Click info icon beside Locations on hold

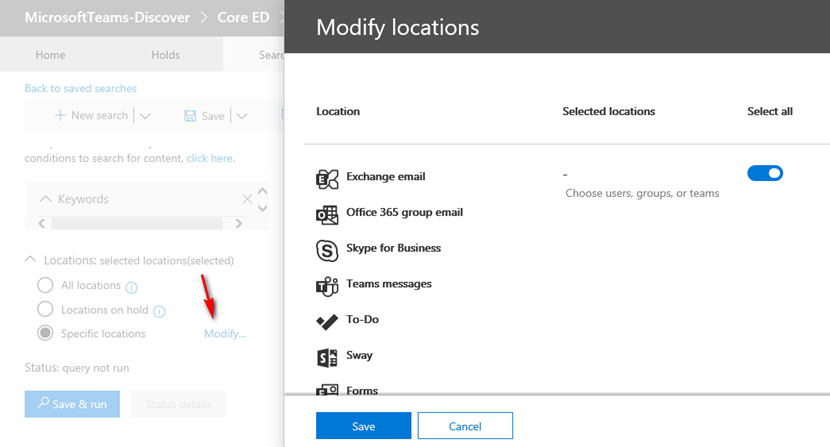coord(159,311)
